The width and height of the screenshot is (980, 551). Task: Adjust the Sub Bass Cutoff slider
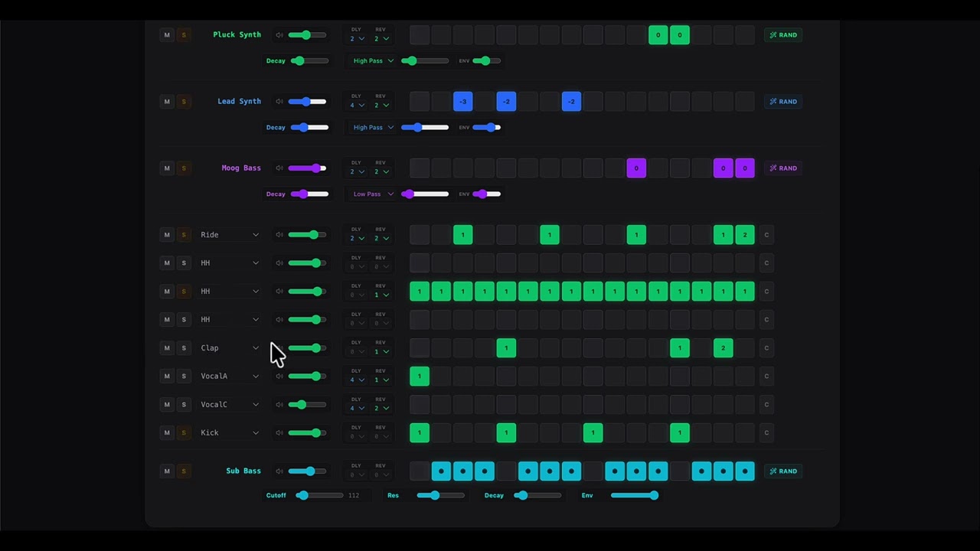click(x=320, y=496)
